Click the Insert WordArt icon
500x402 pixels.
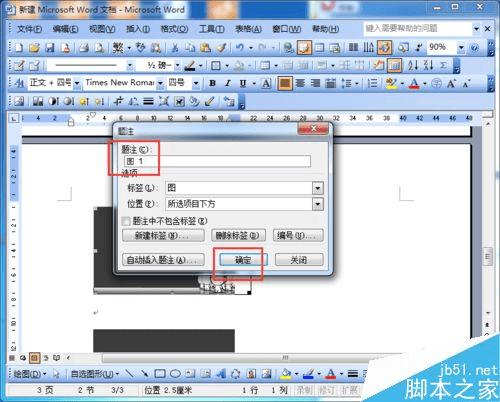221,374
